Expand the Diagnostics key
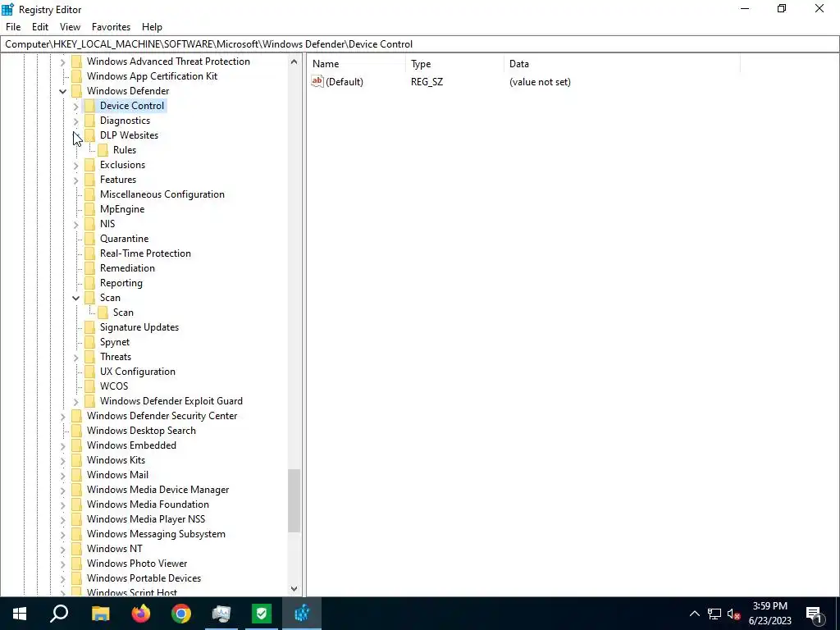The image size is (840, 630). click(x=75, y=121)
